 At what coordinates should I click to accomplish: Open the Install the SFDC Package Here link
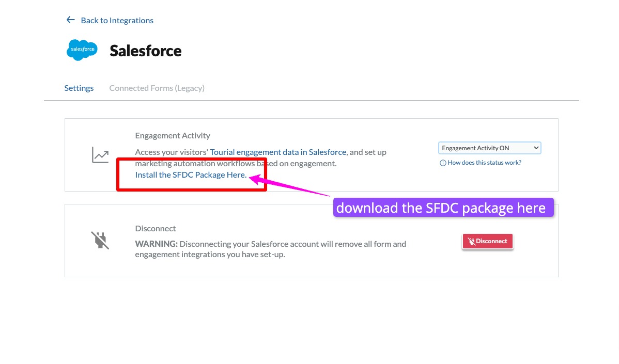191,175
